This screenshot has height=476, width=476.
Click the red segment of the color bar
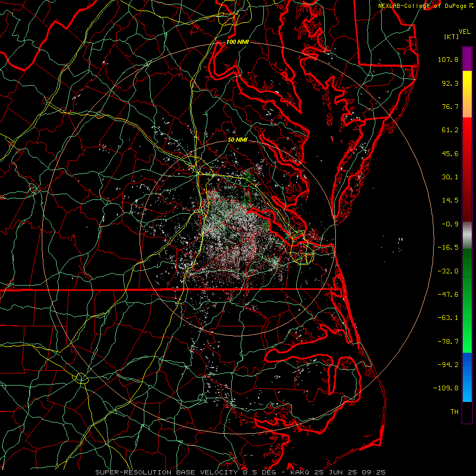[467, 169]
